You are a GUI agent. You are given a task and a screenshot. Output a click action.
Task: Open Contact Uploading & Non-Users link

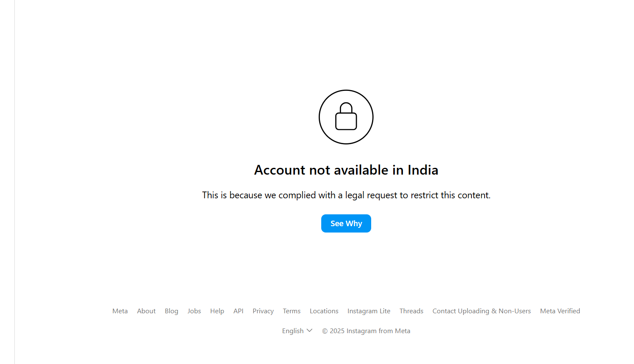point(482,311)
